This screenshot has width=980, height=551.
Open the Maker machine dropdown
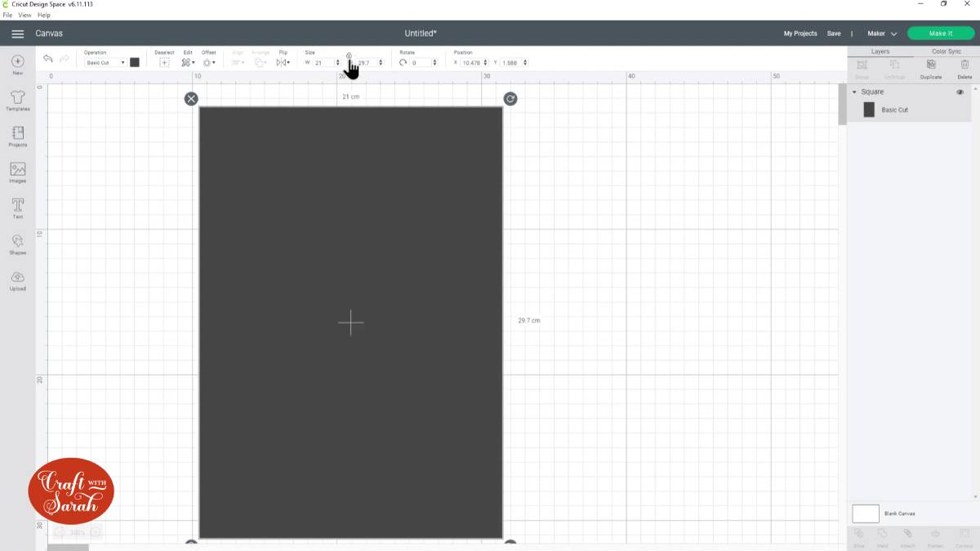[x=882, y=33]
